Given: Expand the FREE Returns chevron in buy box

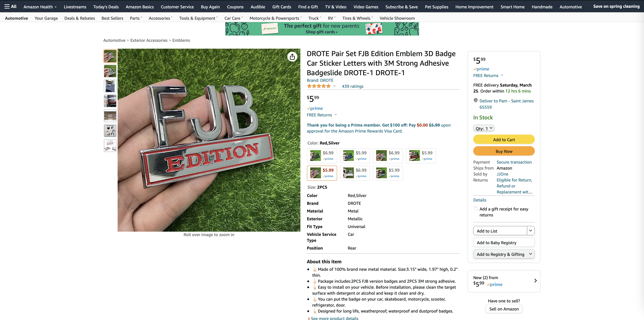Looking at the screenshot, I should [x=502, y=75].
